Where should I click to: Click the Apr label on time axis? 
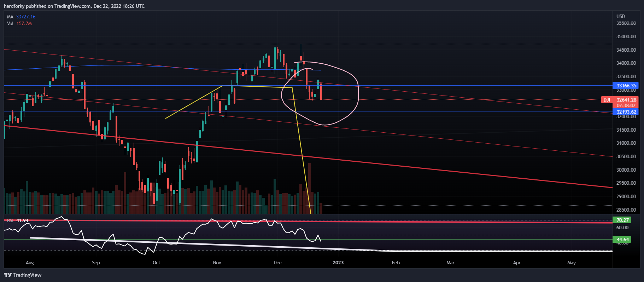(517, 263)
